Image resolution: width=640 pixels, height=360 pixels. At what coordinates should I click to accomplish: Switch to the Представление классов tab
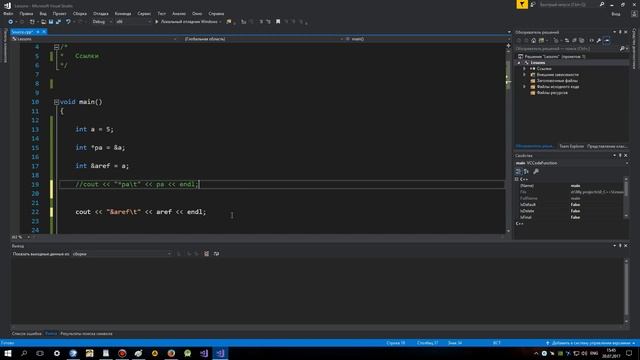607,146
